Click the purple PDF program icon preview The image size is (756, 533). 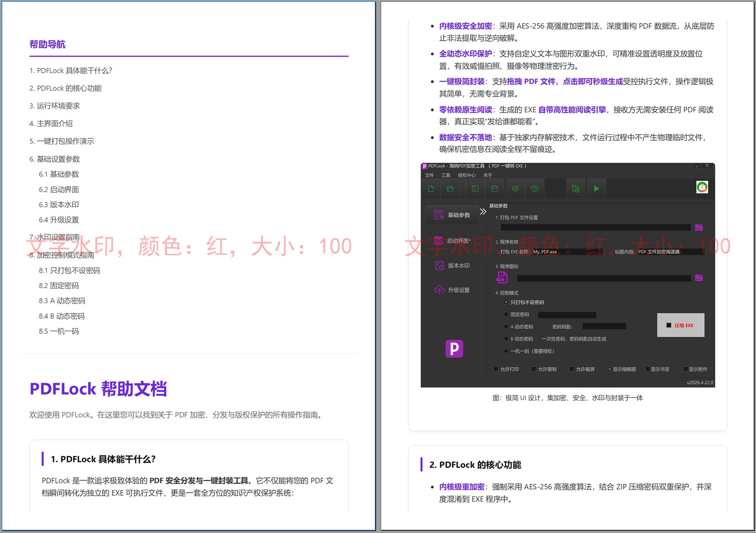pyautogui.click(x=502, y=277)
